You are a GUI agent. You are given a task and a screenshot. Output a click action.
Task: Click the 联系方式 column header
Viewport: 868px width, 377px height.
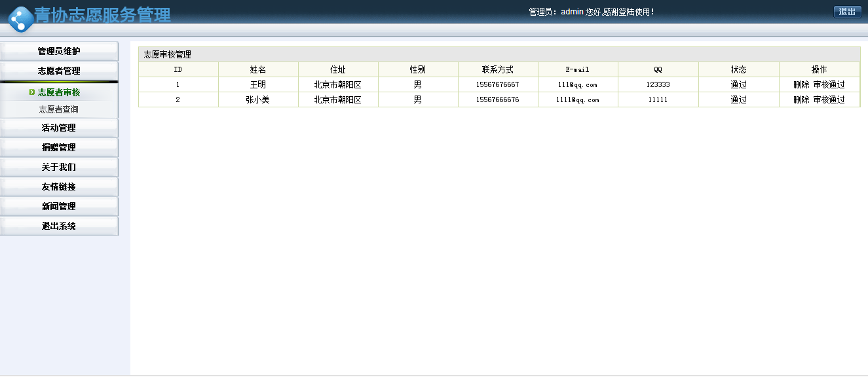(498, 69)
